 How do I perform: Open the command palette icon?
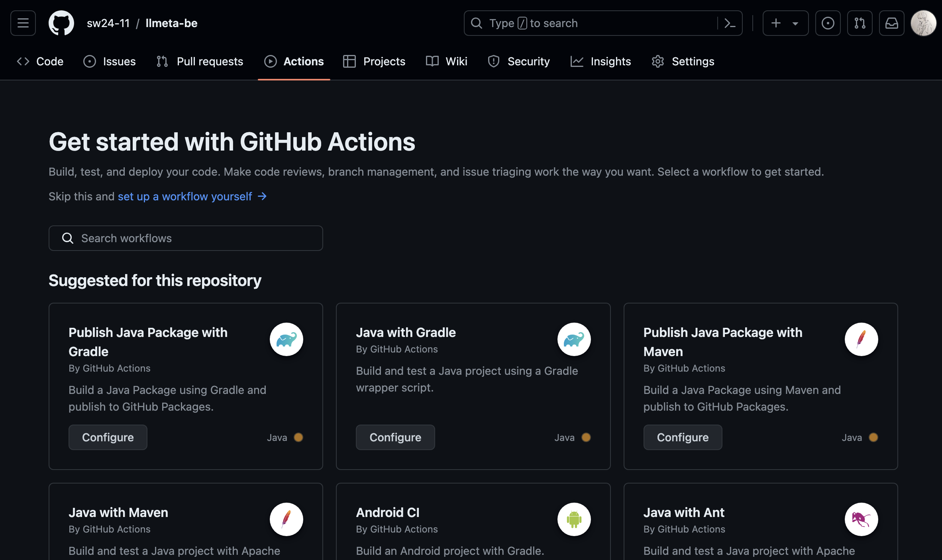[730, 23]
